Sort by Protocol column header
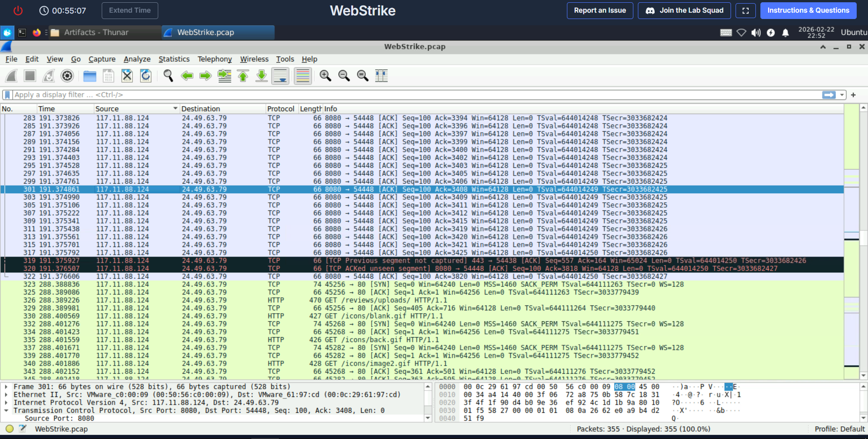868x439 pixels. click(x=281, y=109)
